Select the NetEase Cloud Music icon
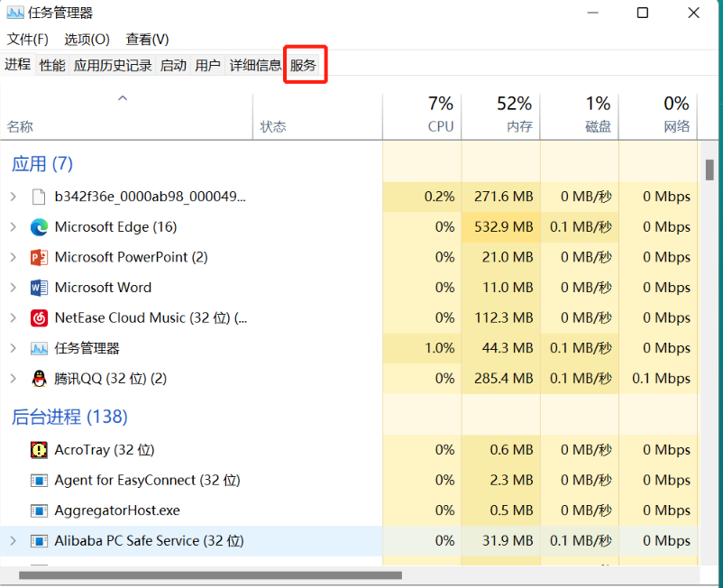Viewport: 723px width, 588px height. [38, 317]
